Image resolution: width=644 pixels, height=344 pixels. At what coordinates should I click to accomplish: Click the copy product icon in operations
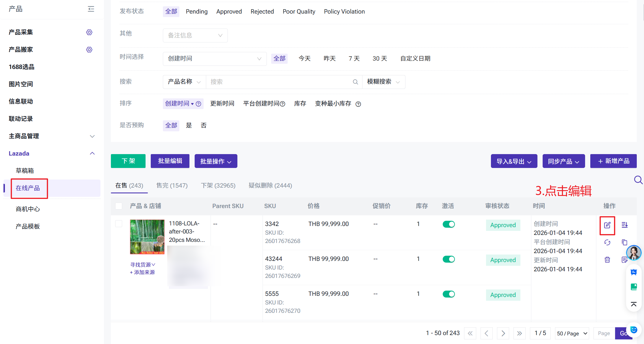pos(624,242)
